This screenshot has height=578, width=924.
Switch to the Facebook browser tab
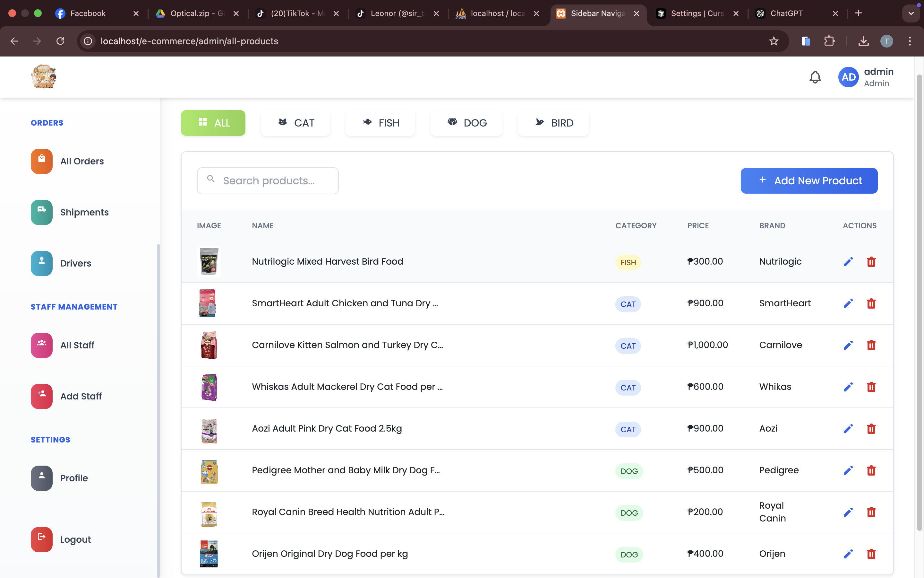point(97,13)
